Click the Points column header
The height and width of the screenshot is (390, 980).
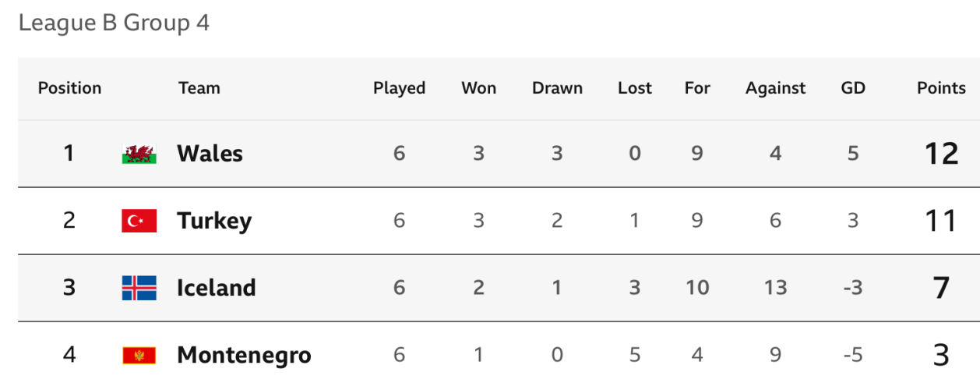point(941,88)
